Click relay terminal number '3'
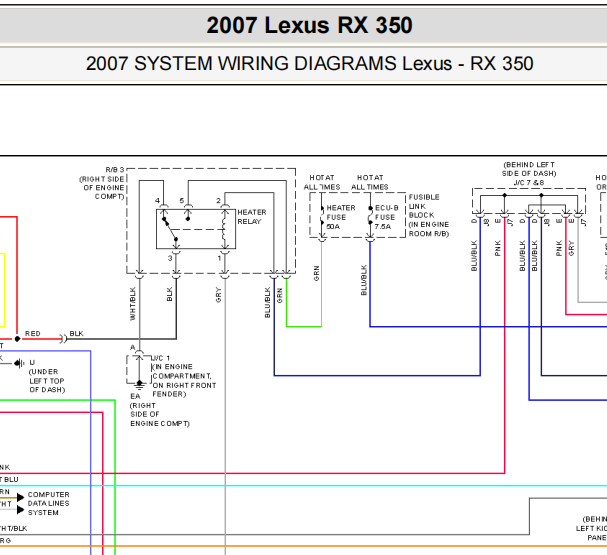 point(170,258)
